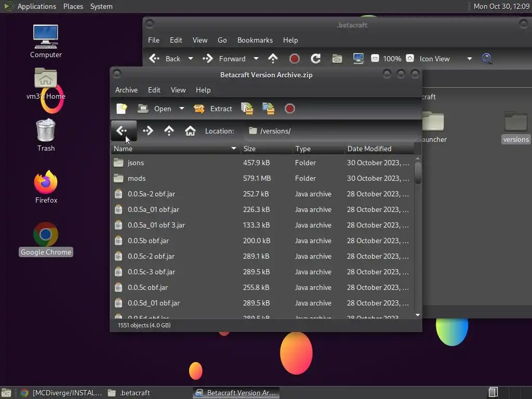The height and width of the screenshot is (399, 532).
Task: Go up a folder in .betacraft window
Action: click(273, 59)
